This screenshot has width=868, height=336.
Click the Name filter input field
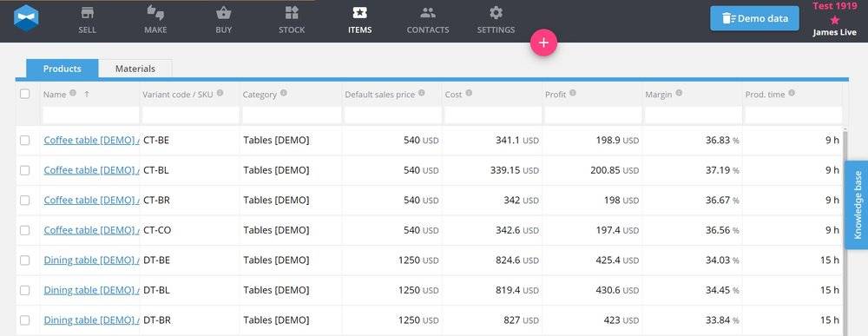(91, 115)
